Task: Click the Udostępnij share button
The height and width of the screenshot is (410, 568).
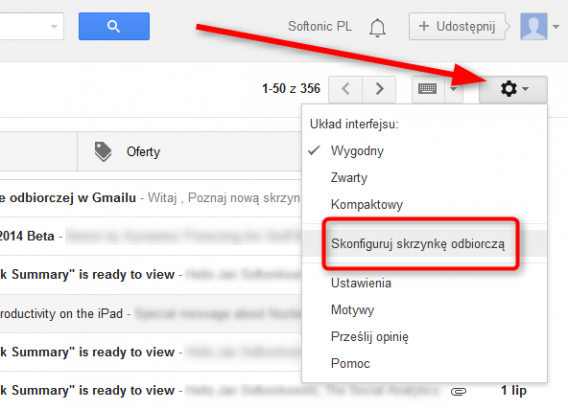Action: (x=457, y=26)
